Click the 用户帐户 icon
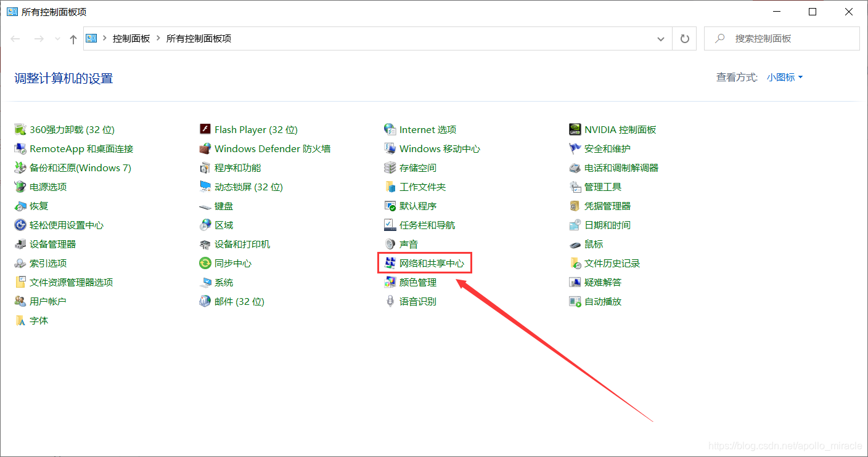868x457 pixels. tap(20, 301)
